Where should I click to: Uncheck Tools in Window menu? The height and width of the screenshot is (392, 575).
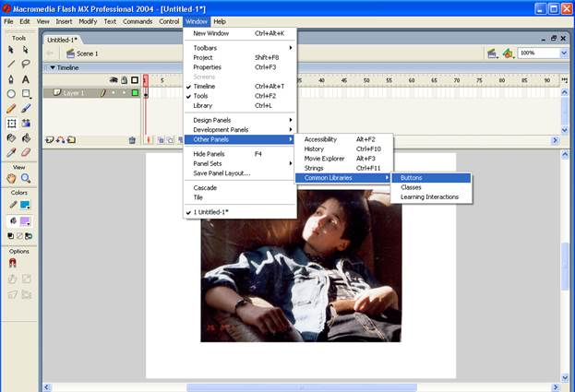pos(239,96)
